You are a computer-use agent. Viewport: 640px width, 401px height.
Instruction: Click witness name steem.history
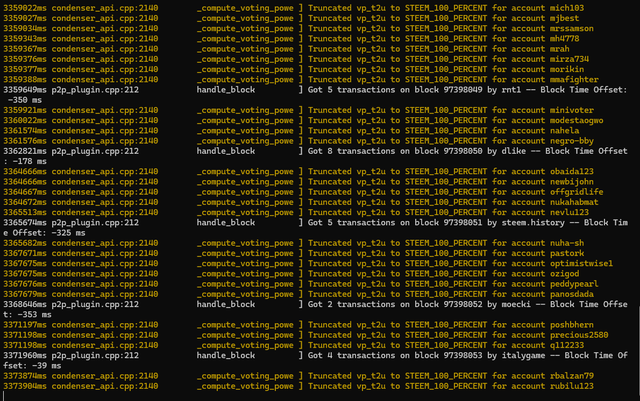coord(533,222)
